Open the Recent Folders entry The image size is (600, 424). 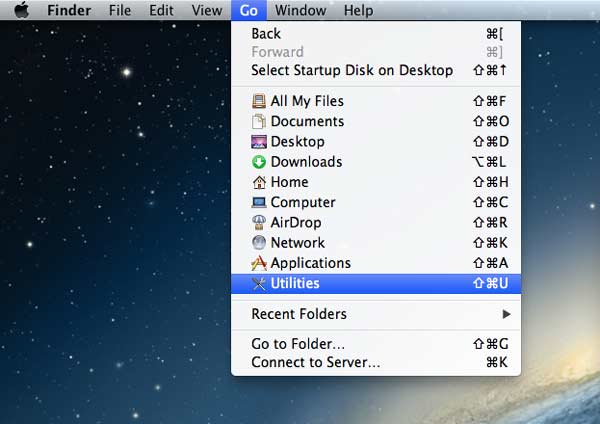tap(376, 314)
